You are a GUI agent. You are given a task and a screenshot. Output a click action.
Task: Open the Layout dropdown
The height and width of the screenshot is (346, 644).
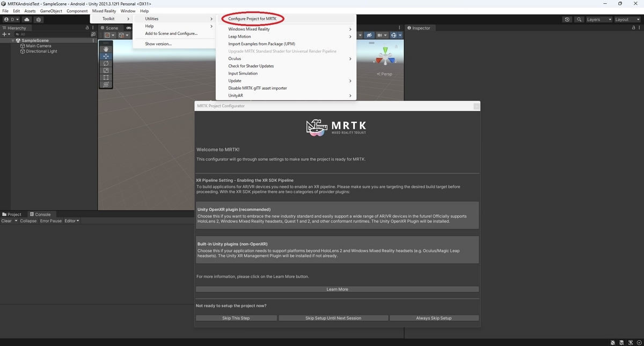pos(627,19)
